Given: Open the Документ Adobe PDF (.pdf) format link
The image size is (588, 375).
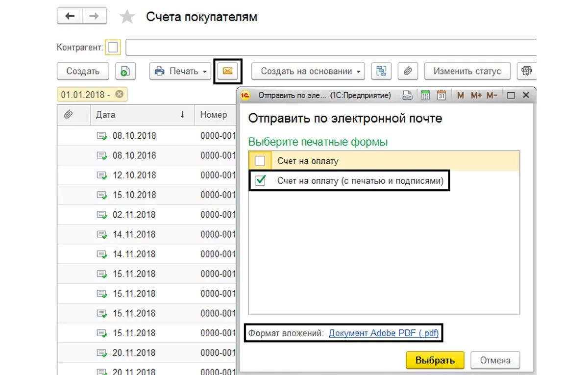Looking at the screenshot, I should (x=384, y=333).
